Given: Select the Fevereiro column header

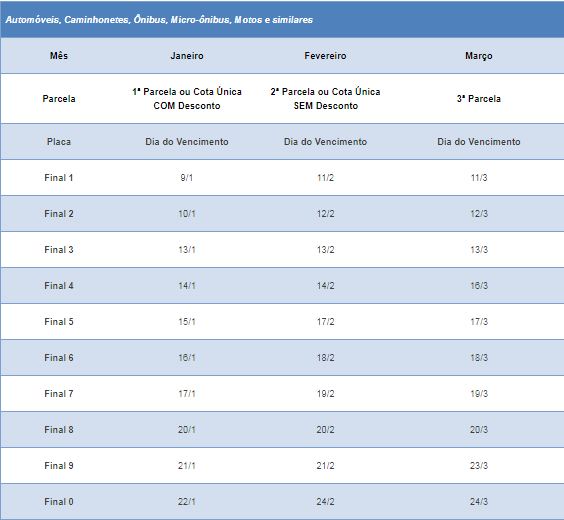Looking at the screenshot, I should 325,56.
